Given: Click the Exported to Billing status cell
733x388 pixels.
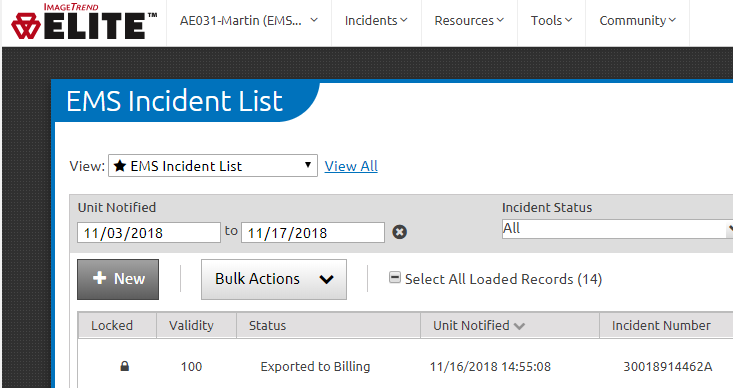Looking at the screenshot, I should click(x=315, y=366).
